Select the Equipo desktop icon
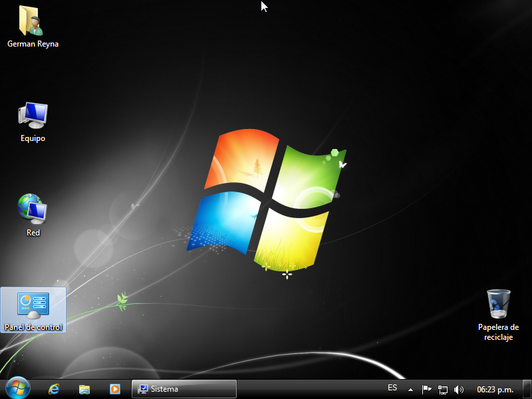The width and height of the screenshot is (532, 399). (x=33, y=115)
